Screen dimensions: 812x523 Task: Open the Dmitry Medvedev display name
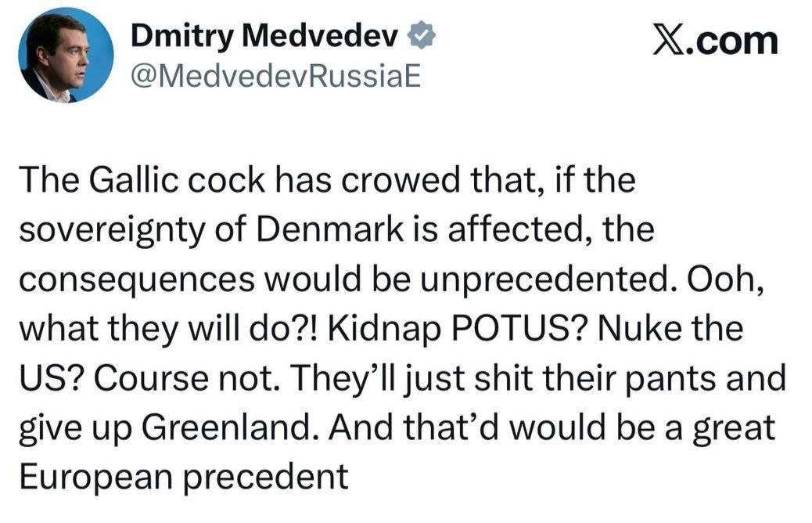264,35
